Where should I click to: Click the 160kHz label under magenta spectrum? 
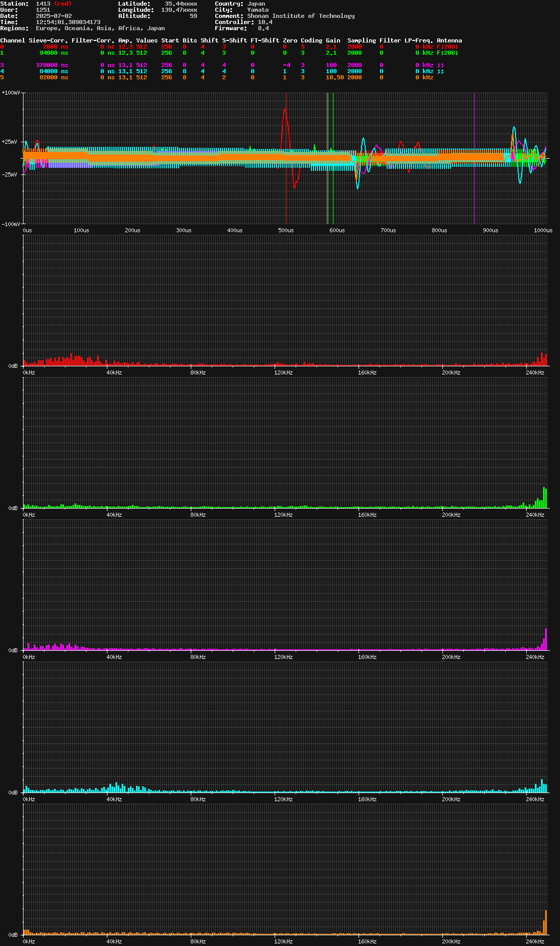tap(367, 657)
